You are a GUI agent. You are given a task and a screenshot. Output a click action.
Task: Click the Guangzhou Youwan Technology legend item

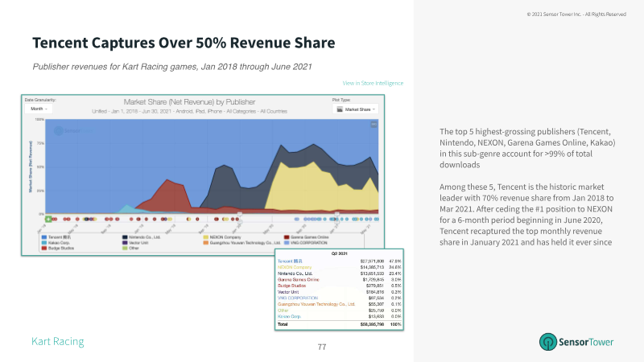pyautogui.click(x=242, y=243)
